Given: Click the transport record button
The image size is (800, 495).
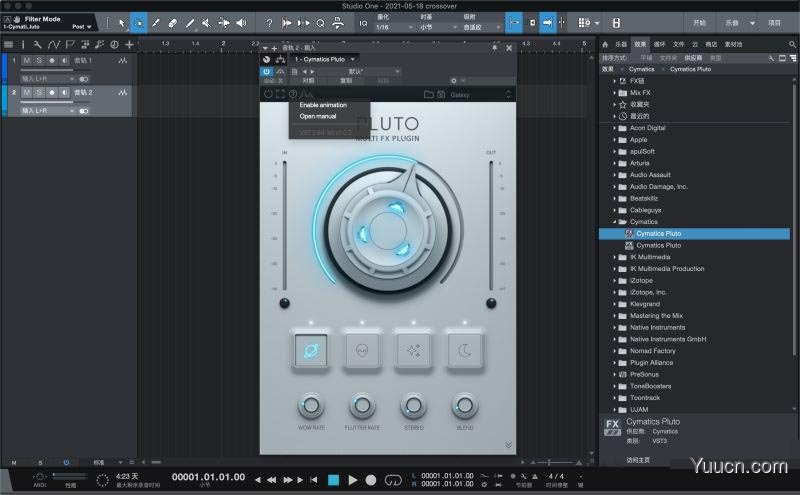Looking at the screenshot, I should (371, 480).
